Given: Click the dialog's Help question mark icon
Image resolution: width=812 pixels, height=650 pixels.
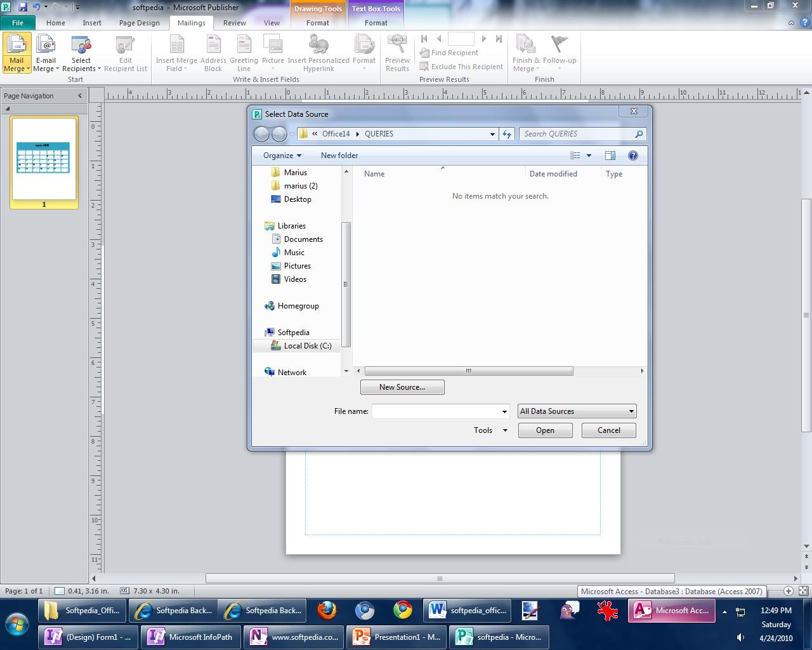Looking at the screenshot, I should 632,156.
